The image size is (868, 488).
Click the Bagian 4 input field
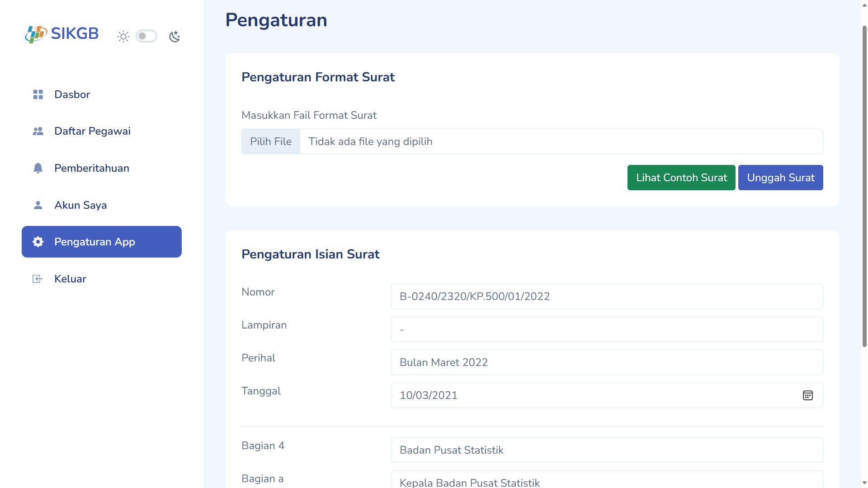[x=606, y=450]
